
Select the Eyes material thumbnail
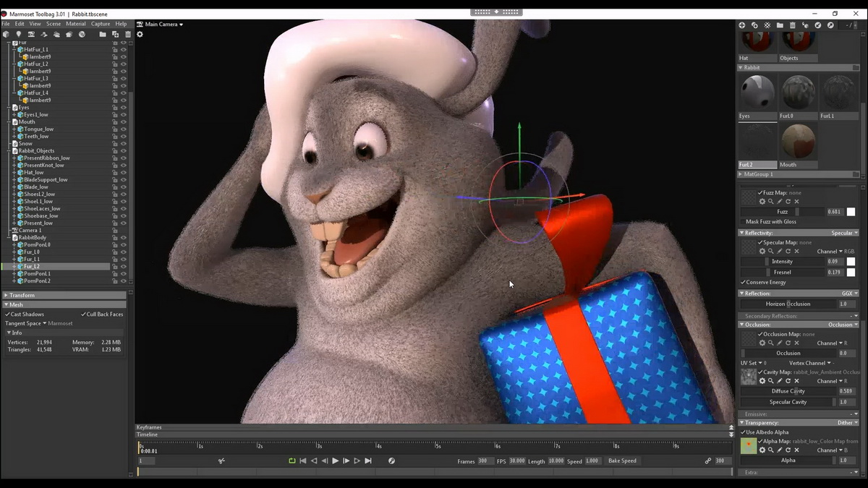coord(757,92)
